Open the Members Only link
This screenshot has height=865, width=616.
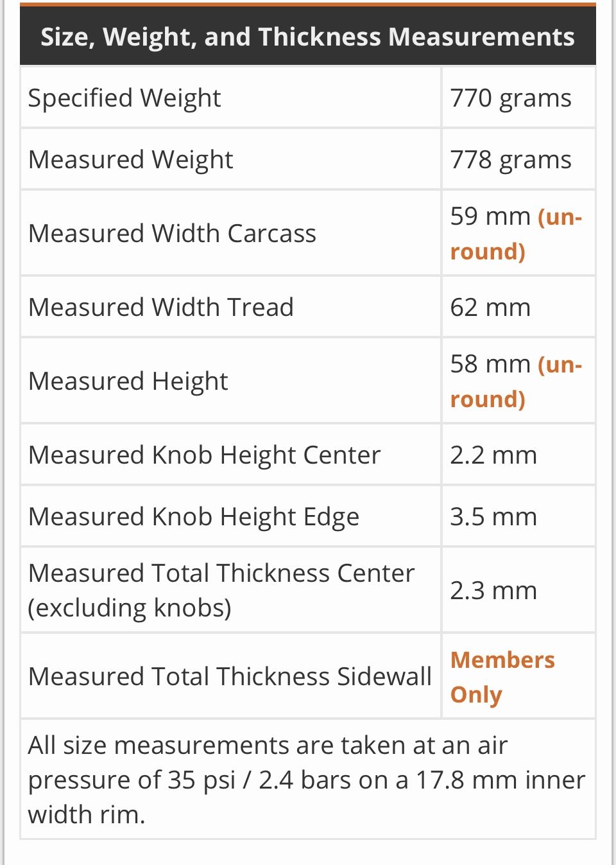[x=502, y=677]
